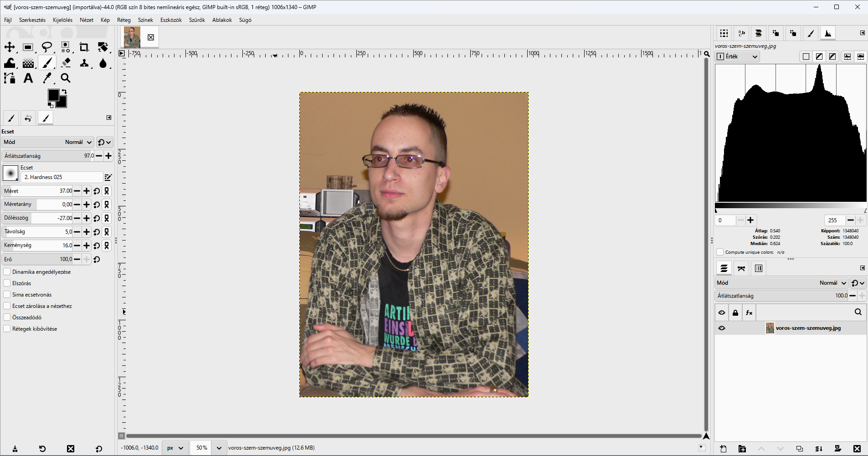Screen dimensions: 868x456
Task: Open the brush Mód dropdown set to Normál
Action: pos(48,142)
